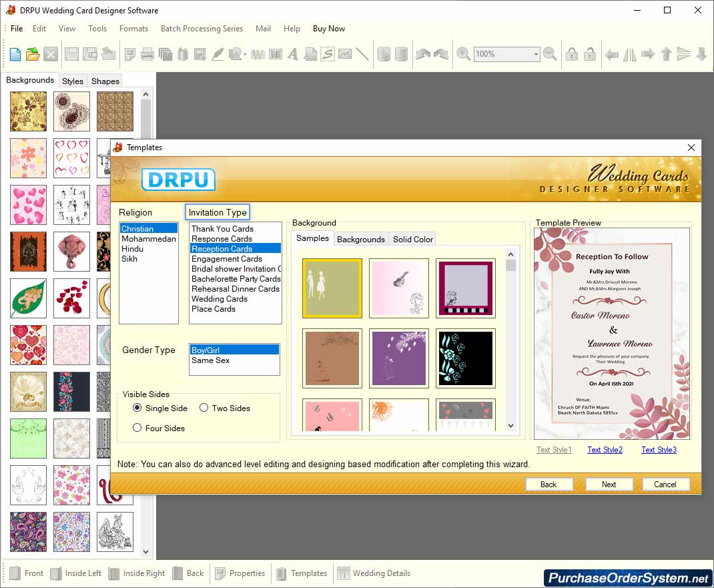
Task: Click the signature S tool icon
Action: tap(328, 54)
